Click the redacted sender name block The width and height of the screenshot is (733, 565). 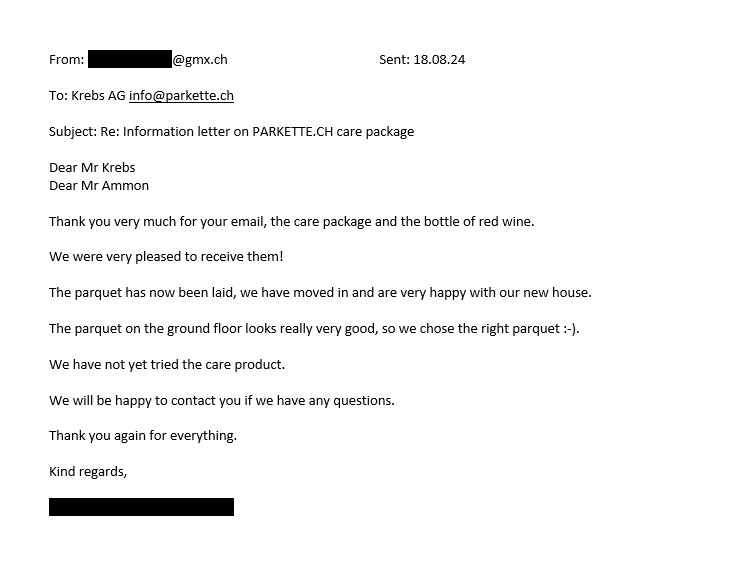[130, 59]
